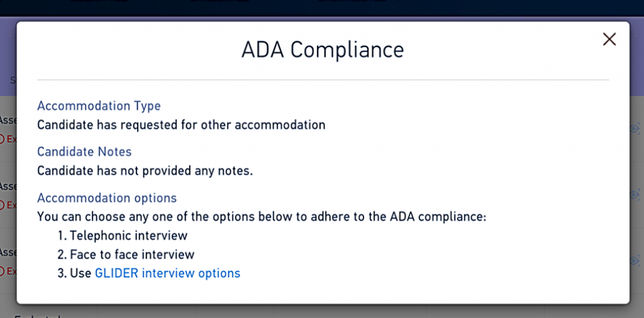Select the Accommodation Type heading
The height and width of the screenshot is (318, 644).
(x=99, y=106)
